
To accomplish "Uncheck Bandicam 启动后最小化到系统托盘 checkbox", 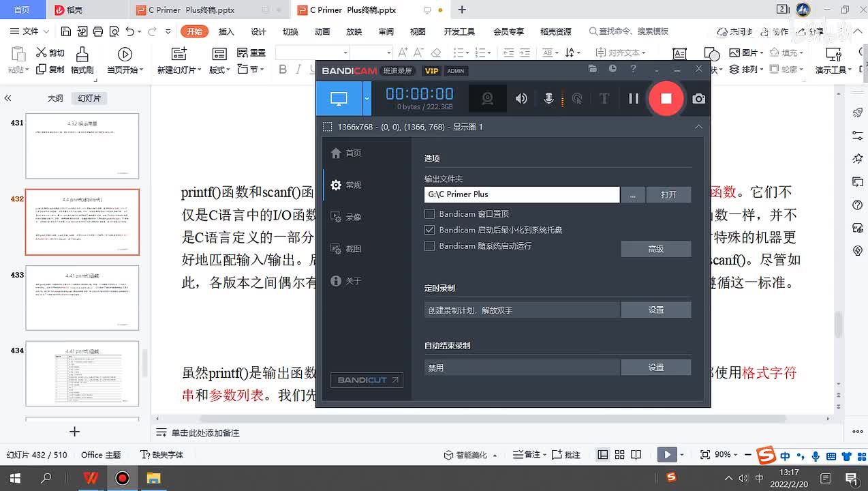I will point(429,230).
